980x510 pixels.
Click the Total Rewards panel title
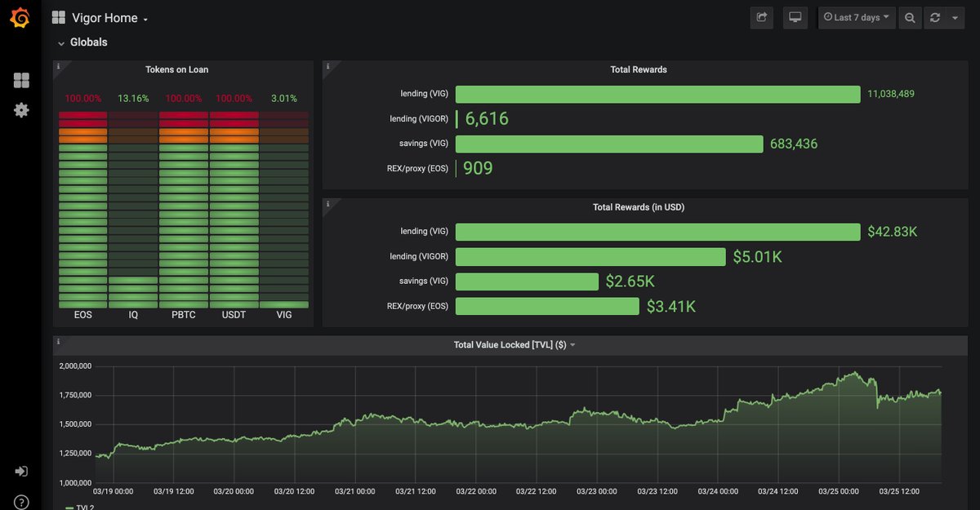639,70
